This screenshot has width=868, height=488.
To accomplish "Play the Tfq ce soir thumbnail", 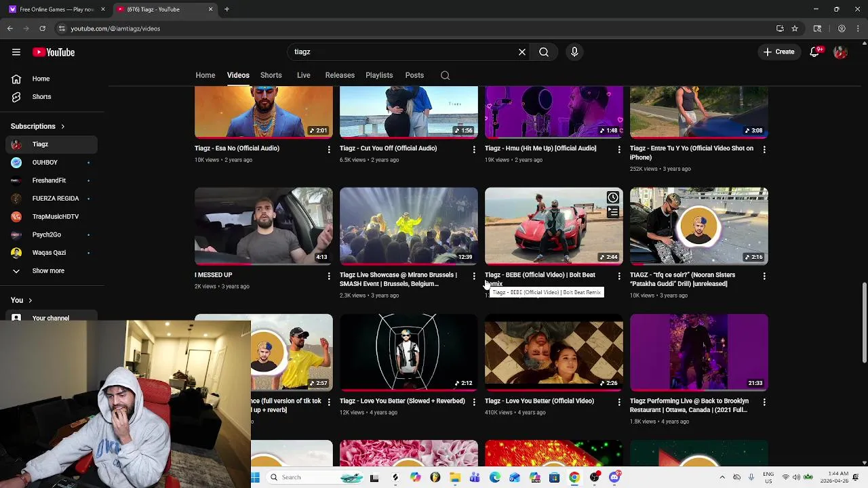I will tap(699, 226).
